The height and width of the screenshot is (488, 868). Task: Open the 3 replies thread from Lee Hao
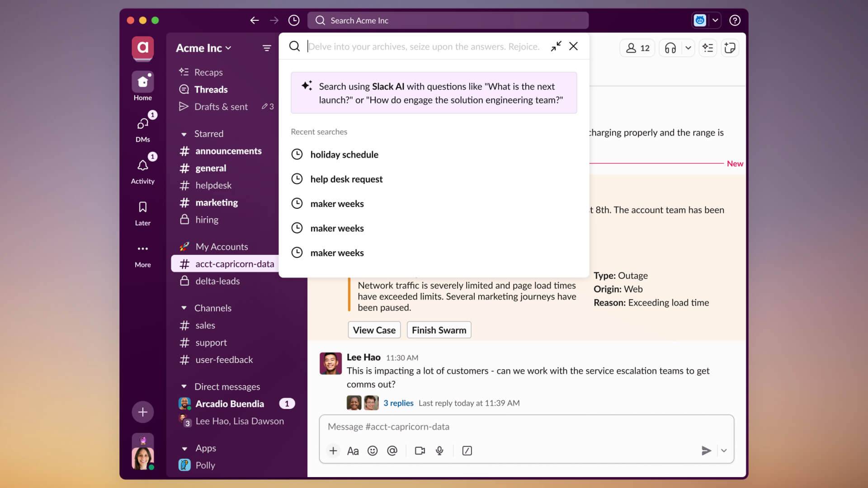(398, 403)
